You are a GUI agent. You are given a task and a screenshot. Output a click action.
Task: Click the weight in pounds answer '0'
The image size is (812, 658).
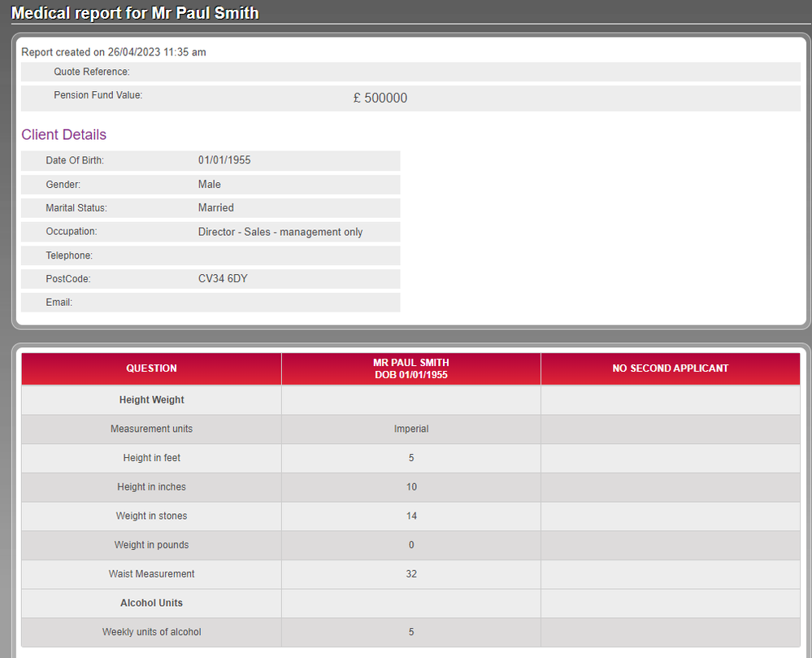click(x=411, y=545)
